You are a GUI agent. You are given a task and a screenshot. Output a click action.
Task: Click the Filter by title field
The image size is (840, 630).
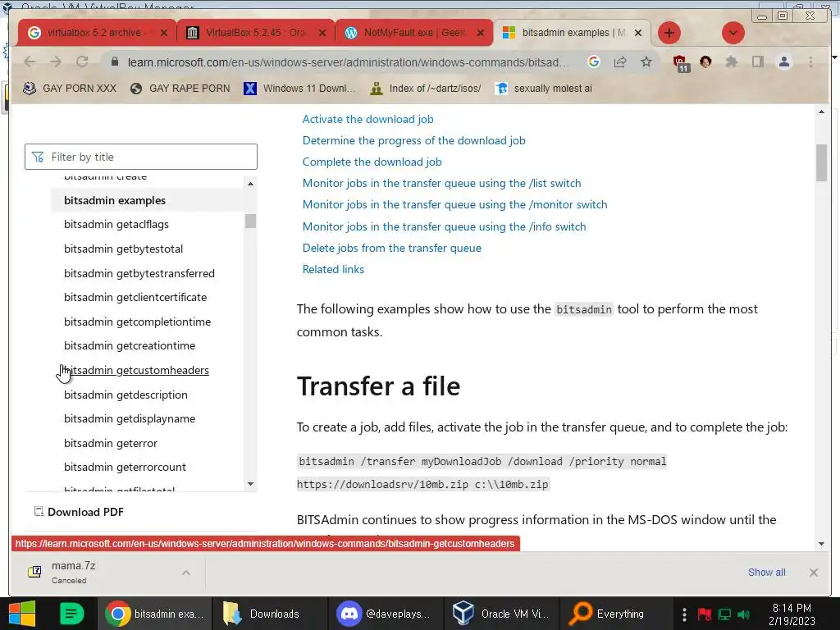[141, 157]
